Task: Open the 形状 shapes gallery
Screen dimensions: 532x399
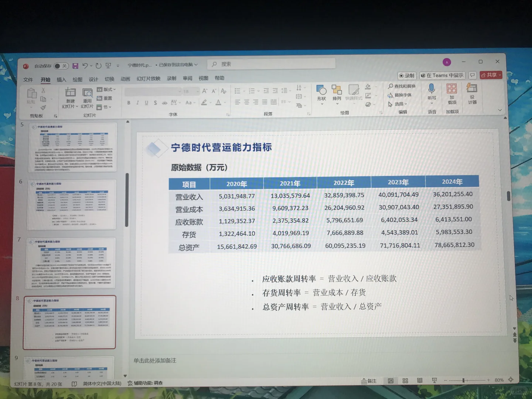Action: coord(321,95)
